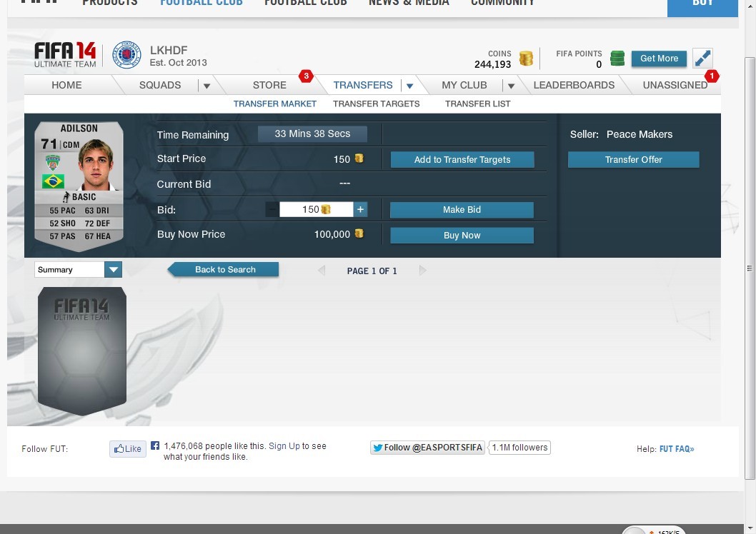756x534 pixels.
Task: Click the Transfer Offer button
Action: coord(634,159)
